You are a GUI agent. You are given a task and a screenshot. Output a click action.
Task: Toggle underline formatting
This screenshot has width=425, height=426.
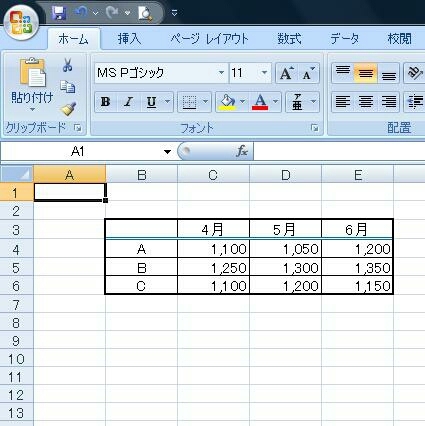pyautogui.click(x=152, y=102)
